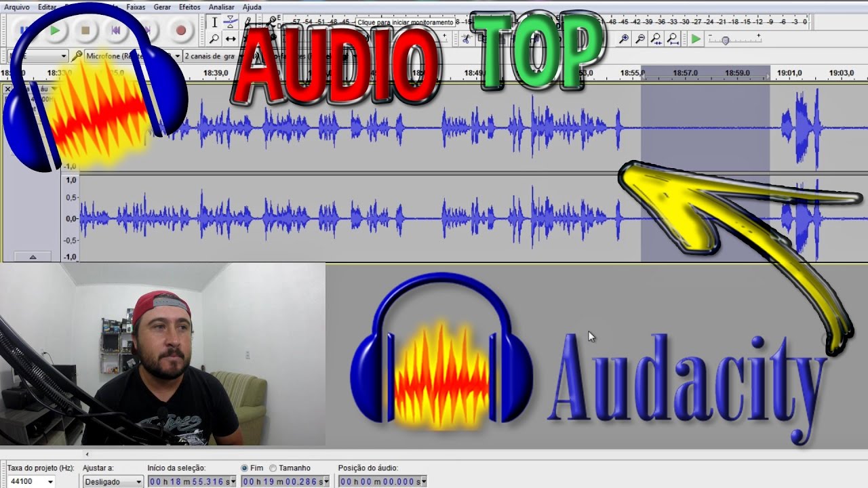Click the Cut scissors icon
Viewport: 868px width, 488px height.
(x=466, y=39)
